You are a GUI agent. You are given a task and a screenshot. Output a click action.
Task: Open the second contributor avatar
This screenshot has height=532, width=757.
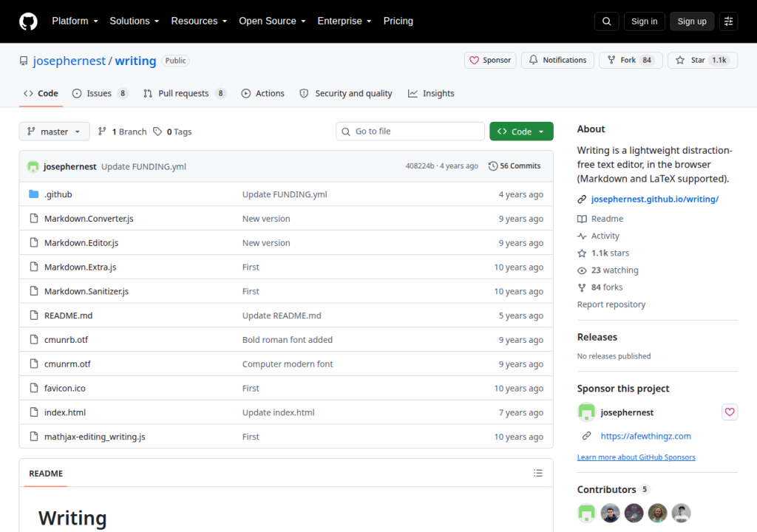pyautogui.click(x=610, y=513)
